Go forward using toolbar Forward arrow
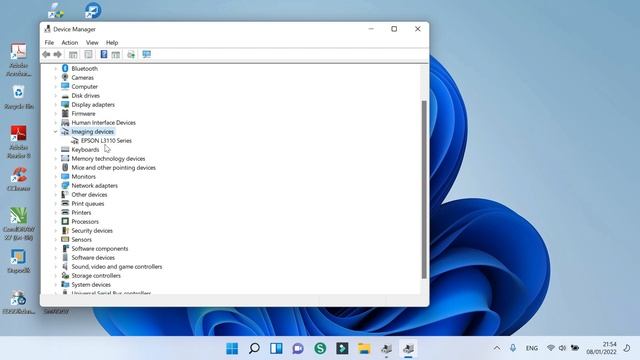 click(58, 54)
